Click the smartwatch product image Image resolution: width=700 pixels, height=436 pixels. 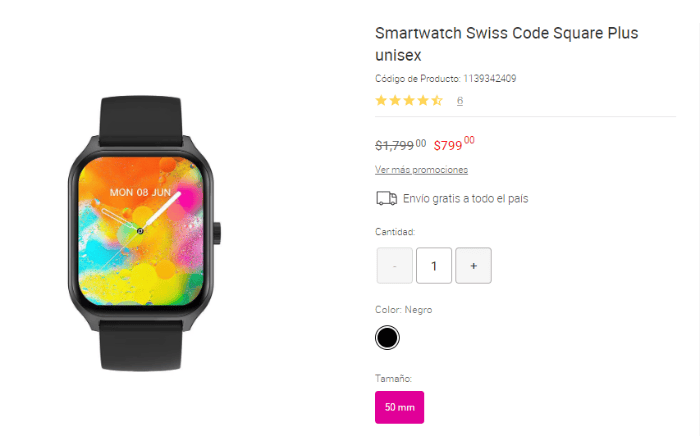click(x=144, y=233)
